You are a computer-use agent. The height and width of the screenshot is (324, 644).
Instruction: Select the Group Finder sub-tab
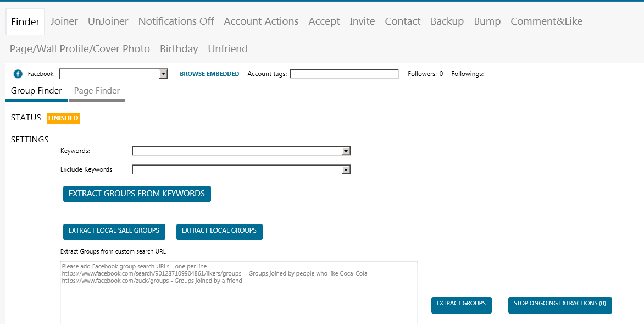(x=37, y=91)
